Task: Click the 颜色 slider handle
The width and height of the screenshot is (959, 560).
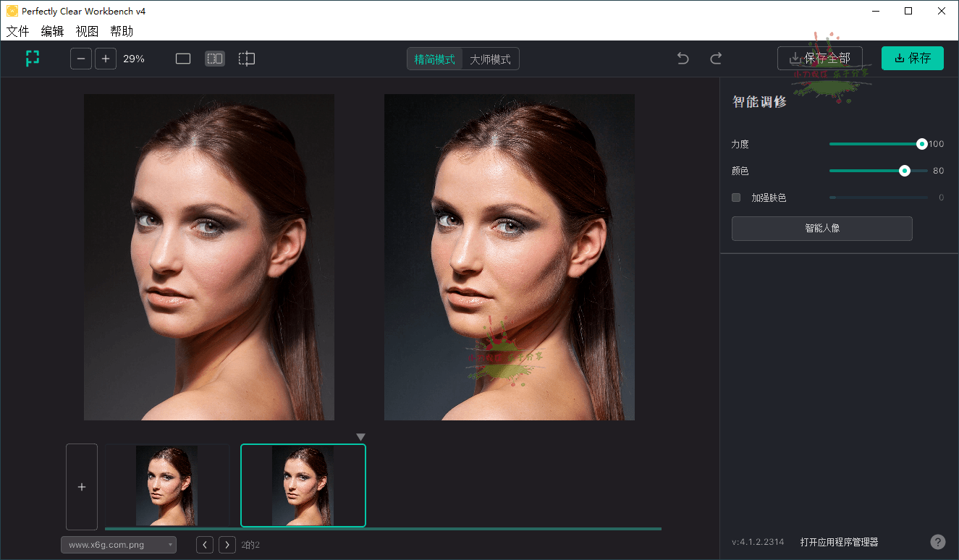Action: (904, 171)
